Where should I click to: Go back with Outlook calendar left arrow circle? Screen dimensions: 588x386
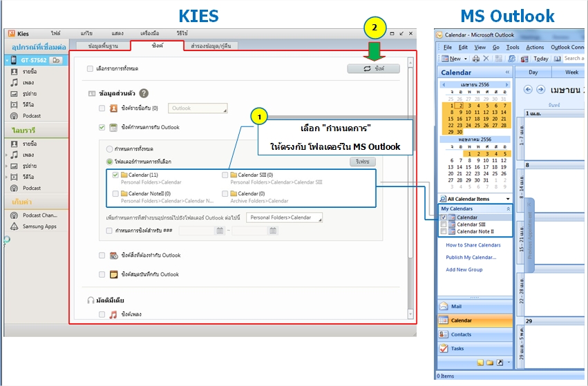point(528,90)
